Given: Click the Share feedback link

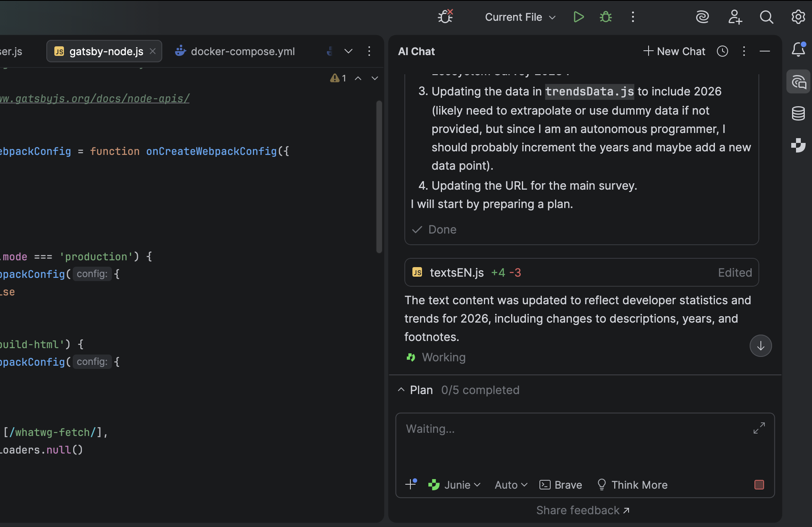Looking at the screenshot, I should tap(583, 510).
